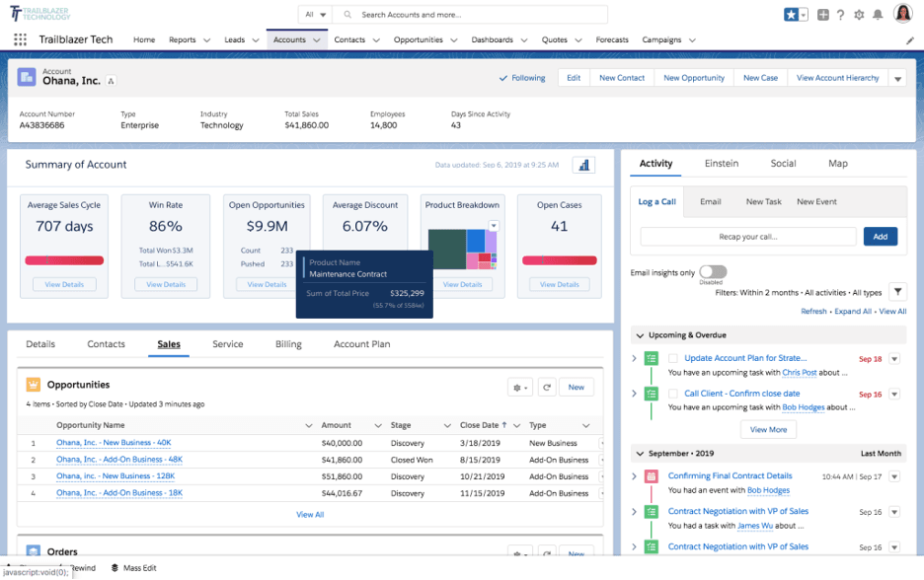Open the activity filters funnel icon
The height and width of the screenshot is (580, 924).
pyautogui.click(x=897, y=291)
